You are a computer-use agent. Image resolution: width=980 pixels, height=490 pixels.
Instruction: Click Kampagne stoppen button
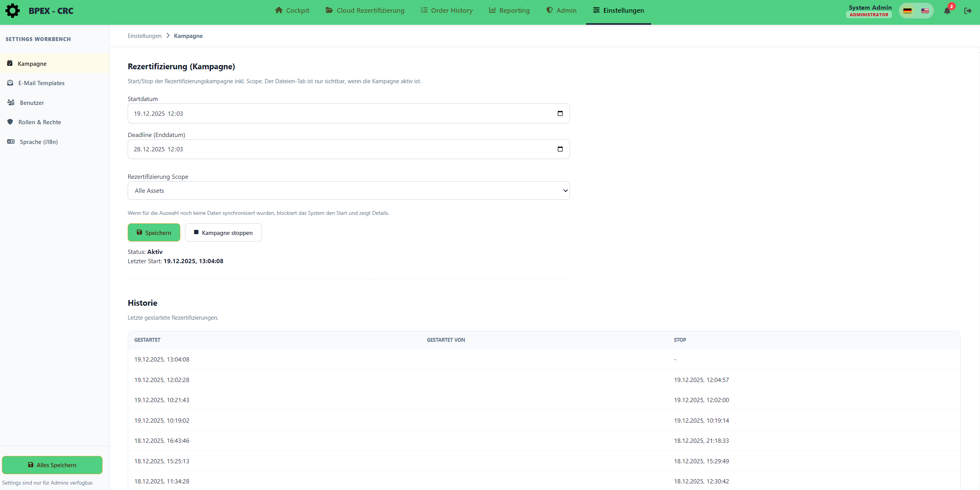[x=223, y=233]
